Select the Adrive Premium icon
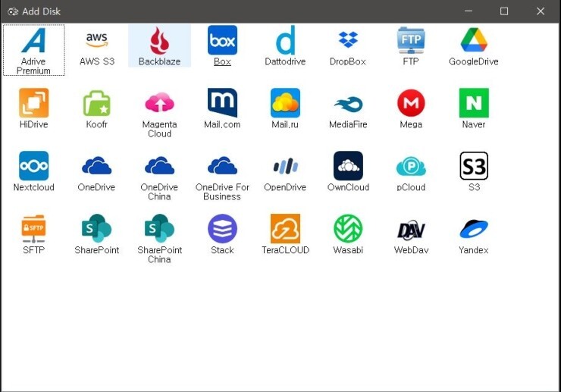The width and height of the screenshot is (561, 392). pos(33,40)
